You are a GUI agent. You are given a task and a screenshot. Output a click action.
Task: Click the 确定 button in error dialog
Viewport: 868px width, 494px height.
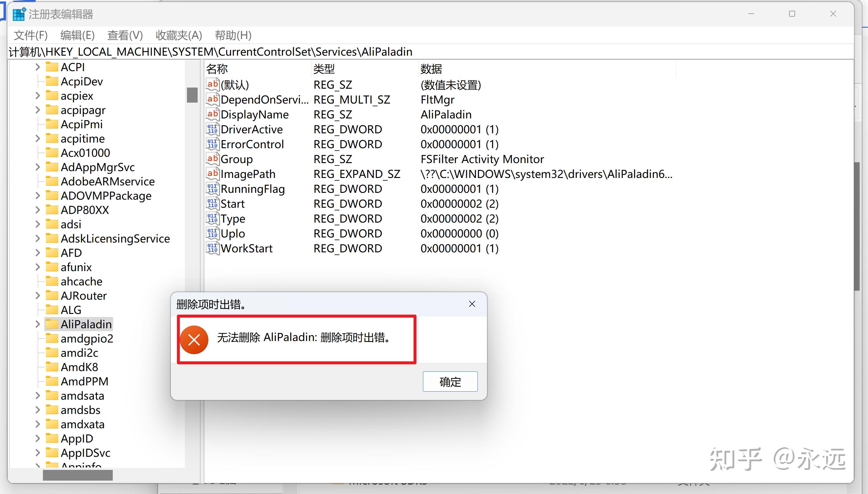coord(450,382)
